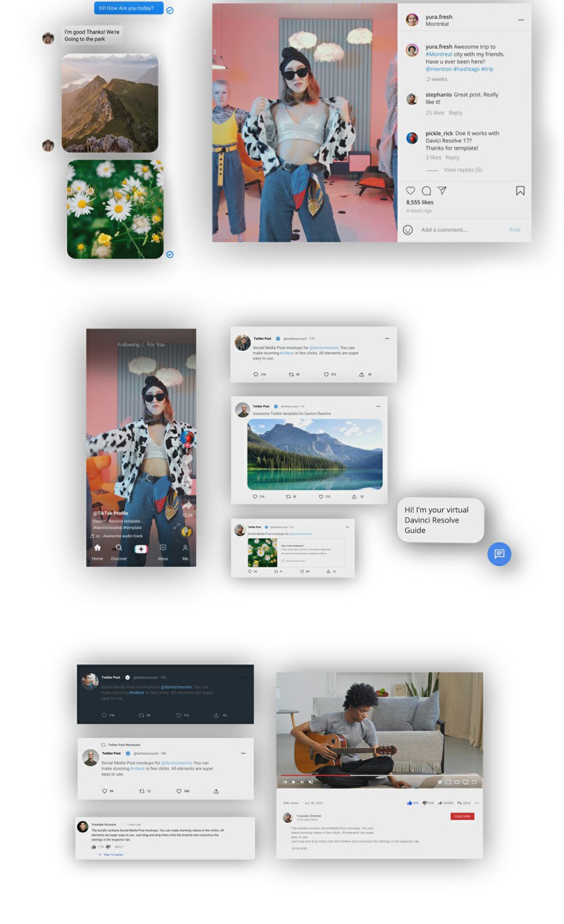Click share icon under mountain lake tweet
This screenshot has height=924, width=564.
coord(354,497)
